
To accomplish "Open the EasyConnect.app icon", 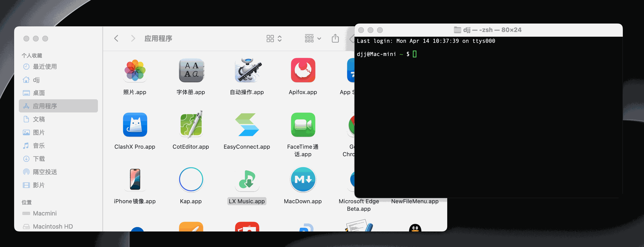I will pos(247,125).
